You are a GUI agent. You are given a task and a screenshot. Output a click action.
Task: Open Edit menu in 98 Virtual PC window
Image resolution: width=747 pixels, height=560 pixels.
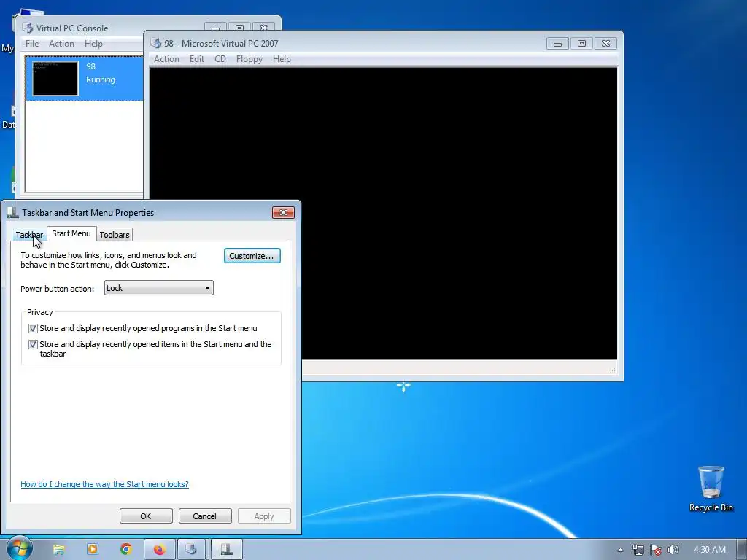[197, 59]
